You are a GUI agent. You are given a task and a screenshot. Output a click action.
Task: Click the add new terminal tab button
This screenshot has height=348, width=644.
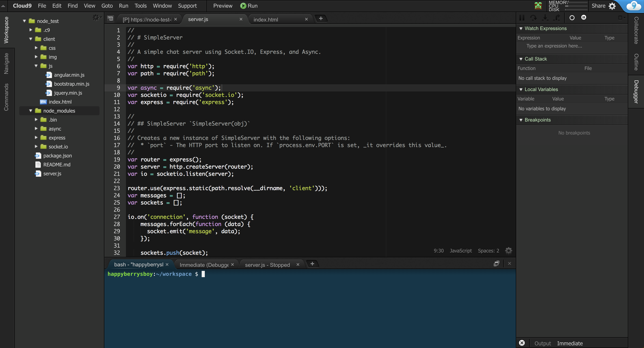pos(312,263)
